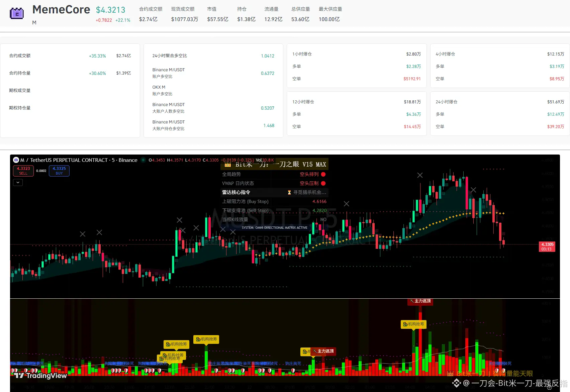Viewport: 570px width, 392px height.
Task: Click the 4小时爆仓 total $12.15万
Action: 556,54
